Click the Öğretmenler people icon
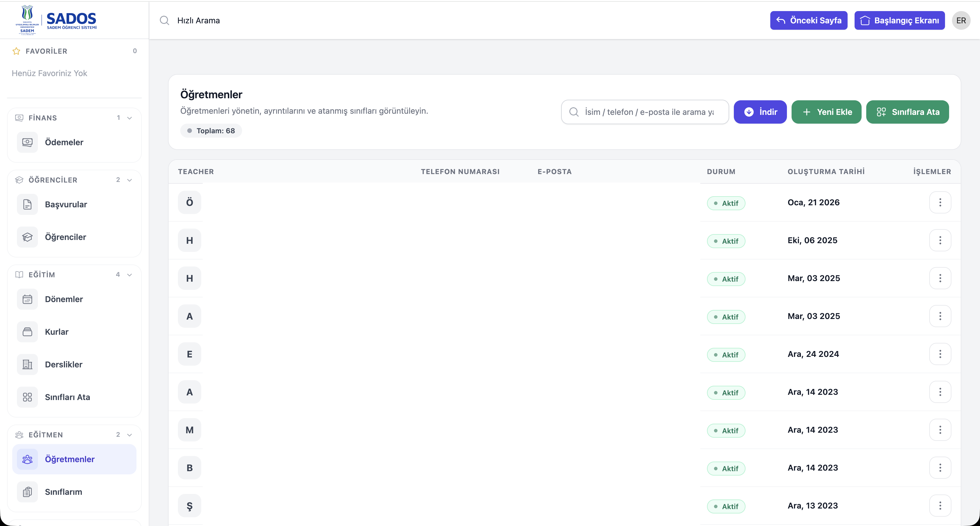The image size is (980, 526). coord(27,459)
